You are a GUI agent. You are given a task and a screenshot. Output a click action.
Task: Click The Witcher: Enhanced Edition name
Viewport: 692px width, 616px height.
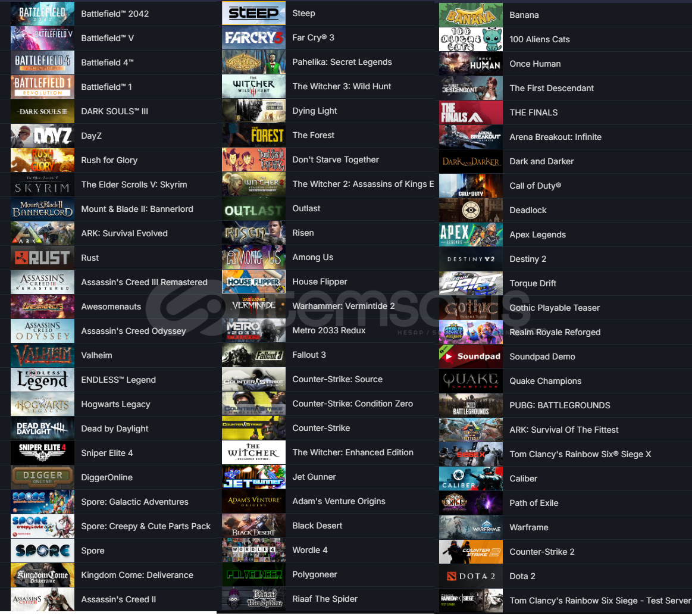click(x=353, y=452)
